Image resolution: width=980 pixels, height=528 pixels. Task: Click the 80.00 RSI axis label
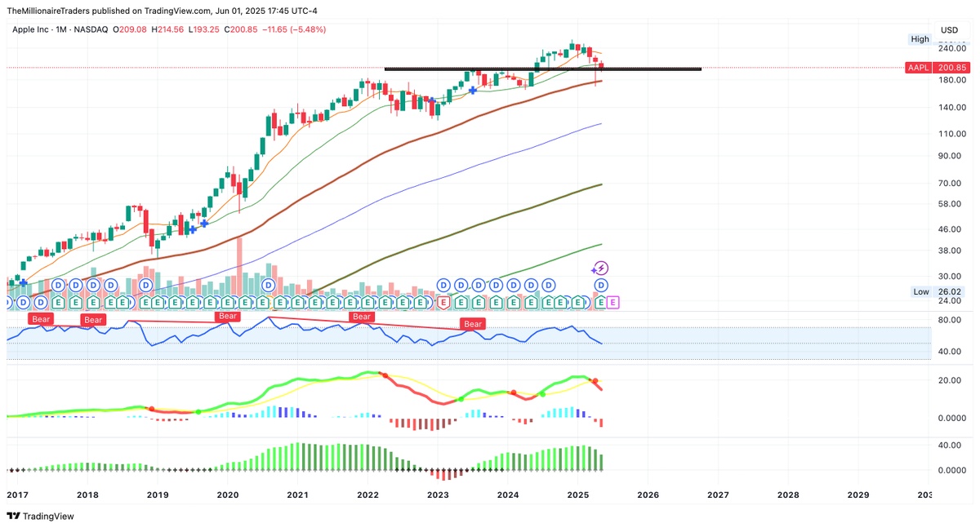pos(951,320)
